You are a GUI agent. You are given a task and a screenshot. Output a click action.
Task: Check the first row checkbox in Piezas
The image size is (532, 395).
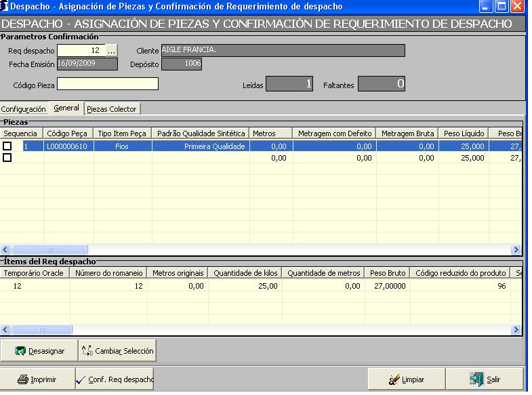pos(7,146)
